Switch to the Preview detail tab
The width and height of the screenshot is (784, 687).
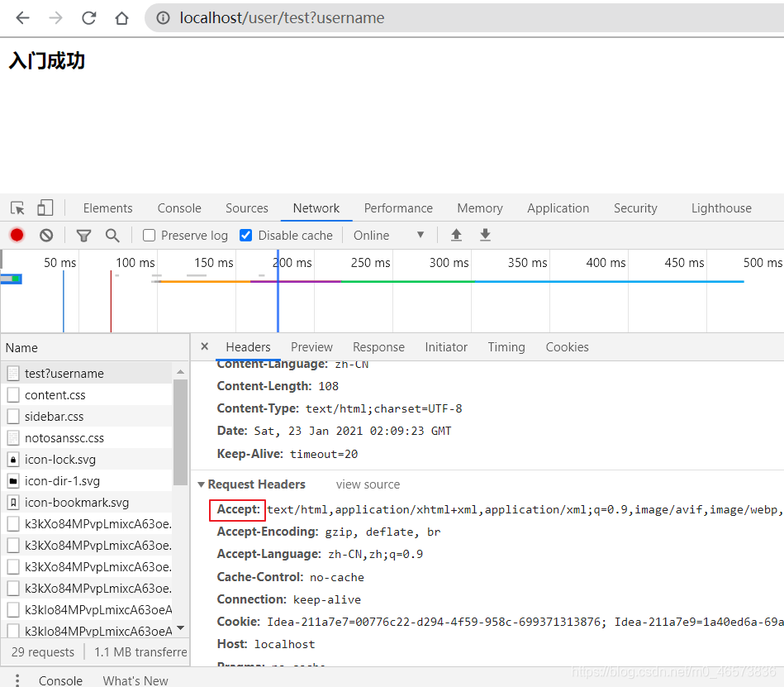tap(311, 347)
